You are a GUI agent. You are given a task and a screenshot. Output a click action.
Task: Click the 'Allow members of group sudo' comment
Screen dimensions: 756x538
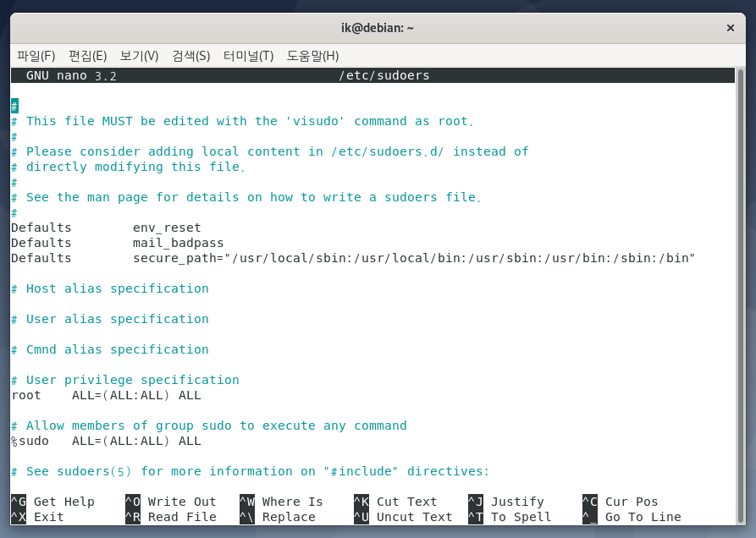tap(209, 425)
